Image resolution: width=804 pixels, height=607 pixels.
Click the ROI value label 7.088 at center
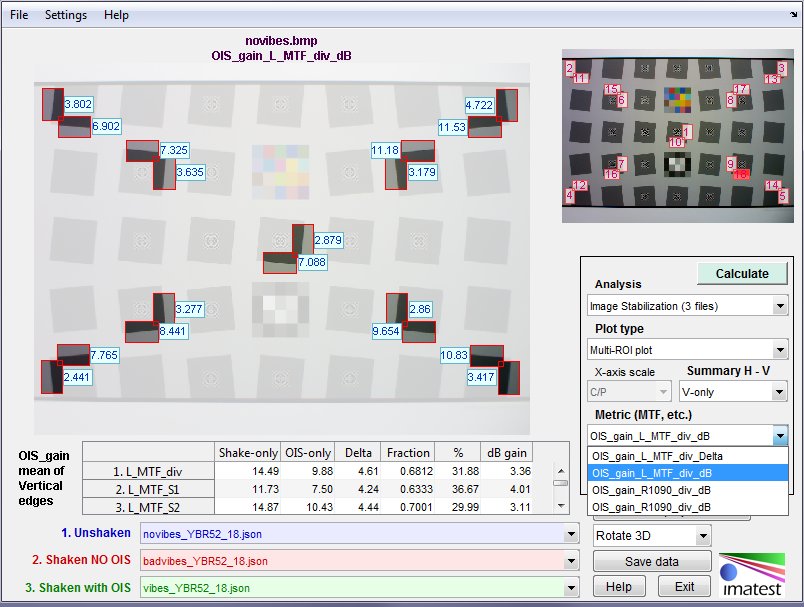[312, 262]
